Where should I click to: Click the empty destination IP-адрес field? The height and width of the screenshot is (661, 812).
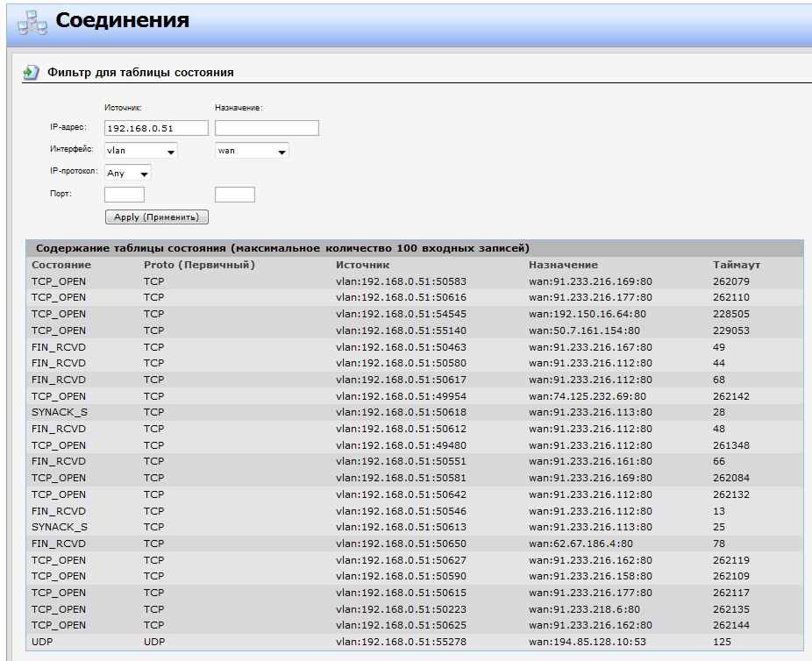(267, 129)
